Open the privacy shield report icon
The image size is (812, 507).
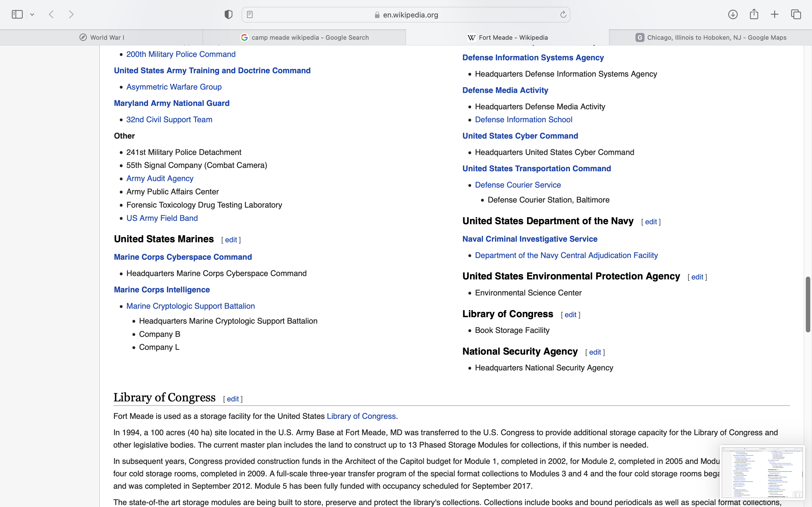point(228,14)
